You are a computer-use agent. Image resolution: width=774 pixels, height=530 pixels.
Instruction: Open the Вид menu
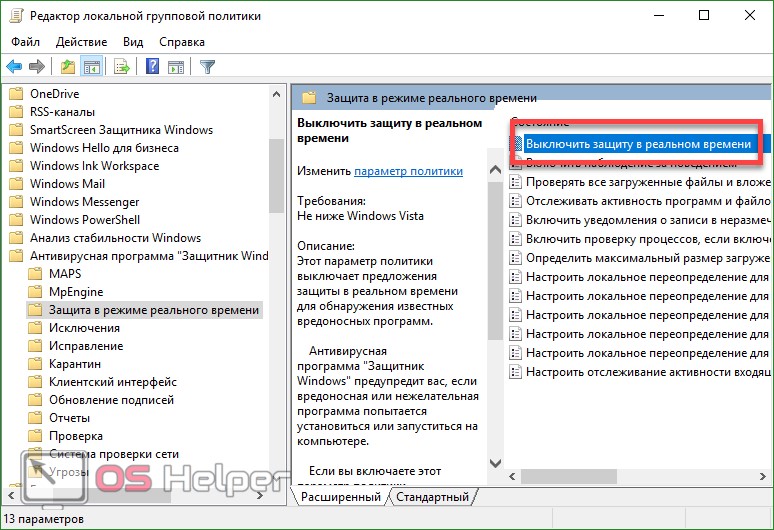pyautogui.click(x=133, y=42)
